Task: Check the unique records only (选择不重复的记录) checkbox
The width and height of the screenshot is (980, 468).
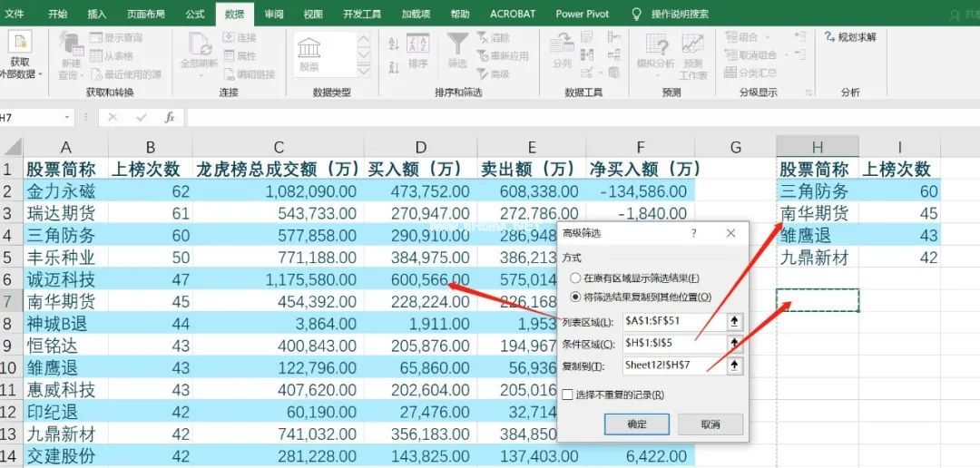Action: click(x=567, y=395)
